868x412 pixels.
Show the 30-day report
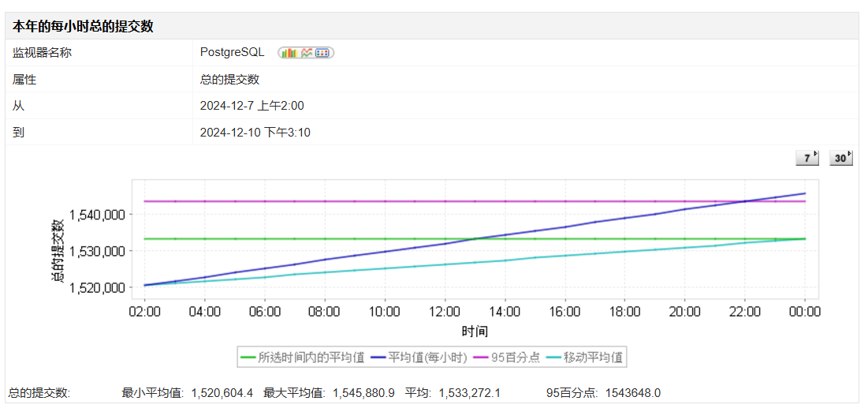click(841, 159)
